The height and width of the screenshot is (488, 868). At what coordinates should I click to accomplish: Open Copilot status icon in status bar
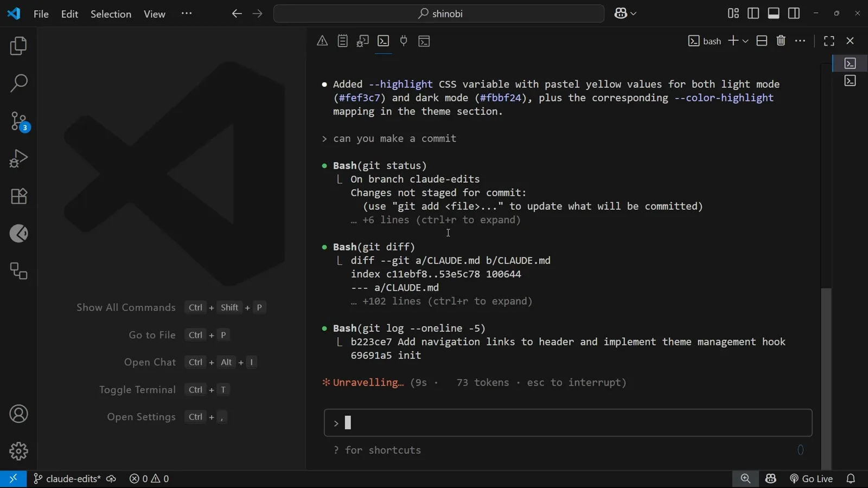tap(771, 479)
